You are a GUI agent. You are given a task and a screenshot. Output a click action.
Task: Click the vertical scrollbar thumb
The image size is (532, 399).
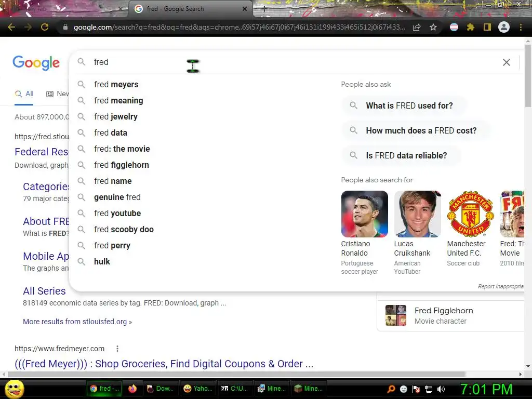[528, 76]
